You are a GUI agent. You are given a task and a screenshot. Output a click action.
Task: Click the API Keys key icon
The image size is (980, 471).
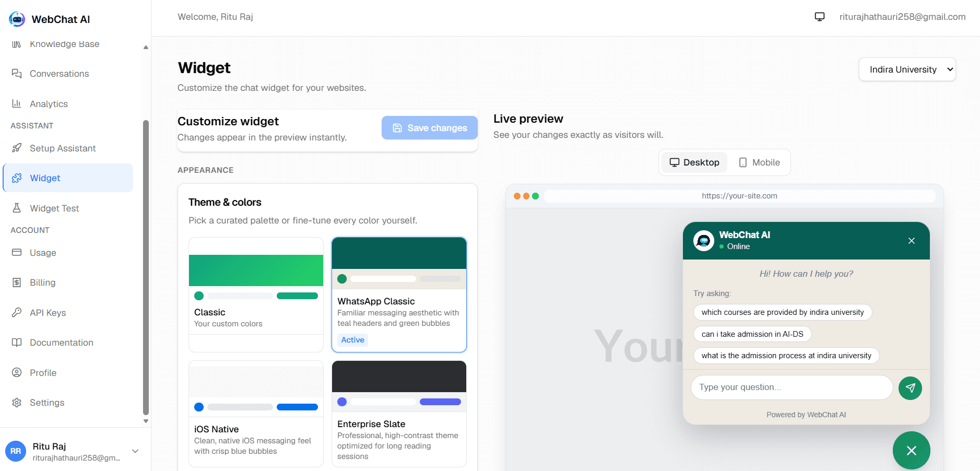pyautogui.click(x=17, y=312)
